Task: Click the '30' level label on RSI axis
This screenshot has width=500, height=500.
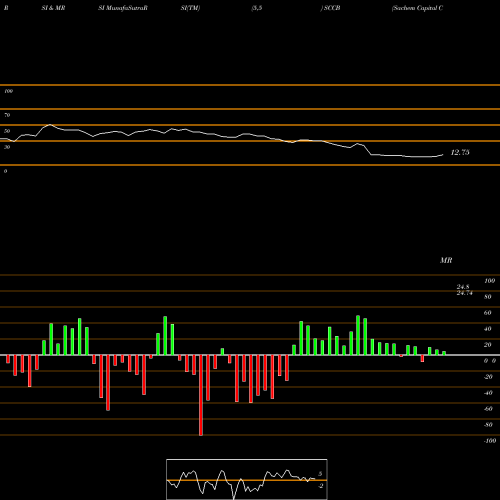Action: [x=7, y=147]
